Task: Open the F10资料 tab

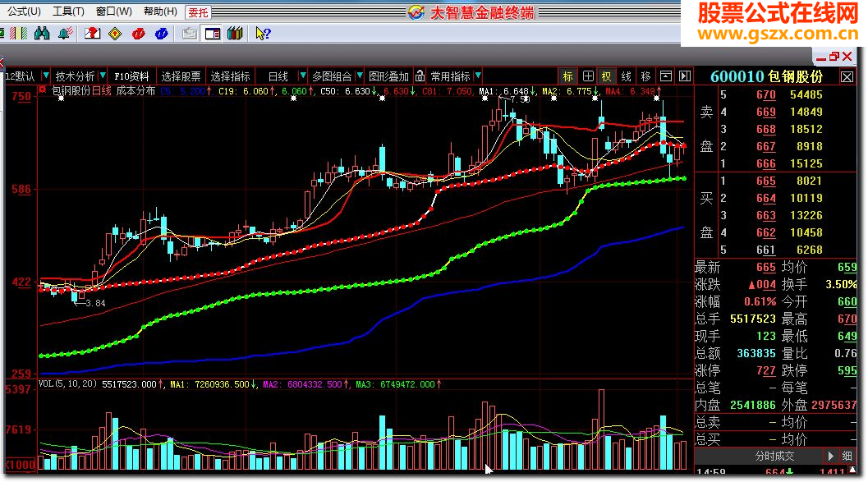Action: [x=131, y=76]
